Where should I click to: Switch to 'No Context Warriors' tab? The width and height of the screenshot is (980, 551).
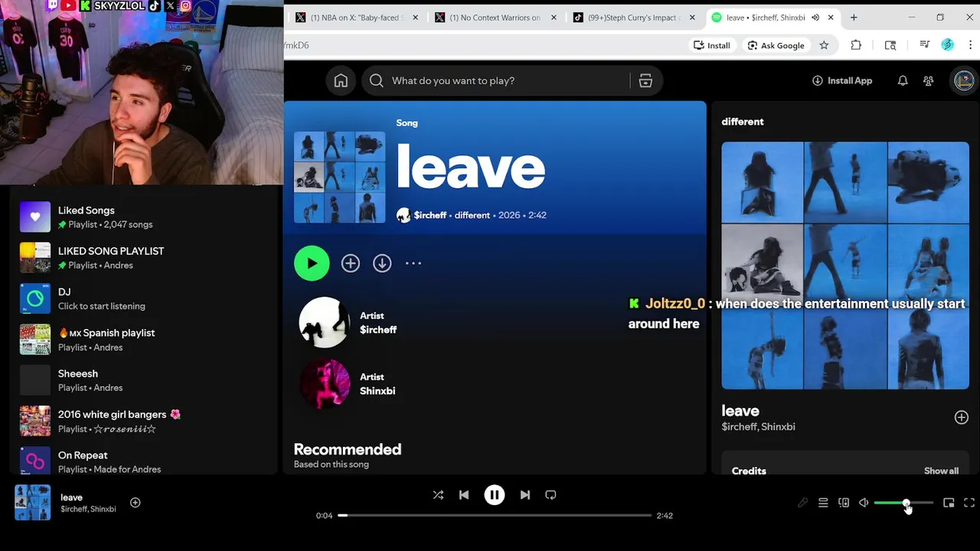[495, 18]
